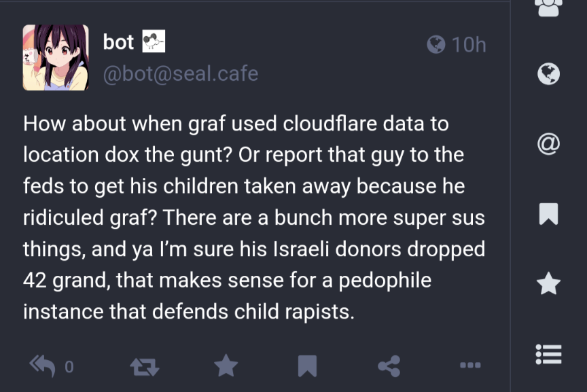Open Favorites star in the right sidebar
Screen dimensions: 587x392
click(549, 284)
